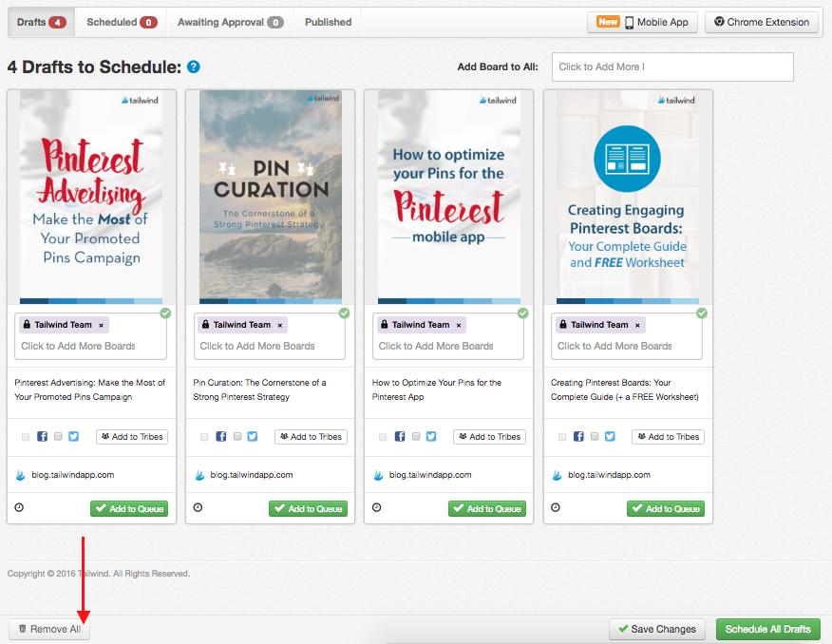Enable Facebook sharing checkbox on Pinterest Advertising card
Screen dimensions: 832x644
click(x=26, y=437)
